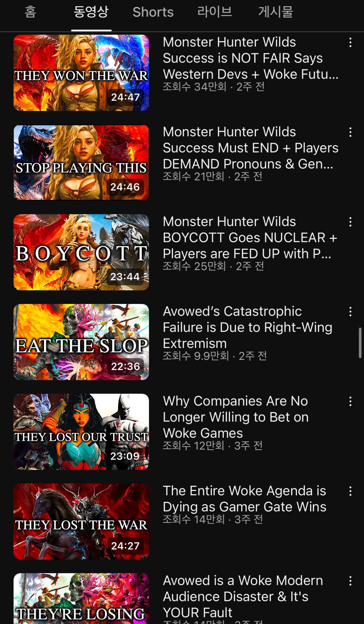Open 'THEY LOST THE WAR' video thumbnail
The image size is (364, 624).
point(81,521)
